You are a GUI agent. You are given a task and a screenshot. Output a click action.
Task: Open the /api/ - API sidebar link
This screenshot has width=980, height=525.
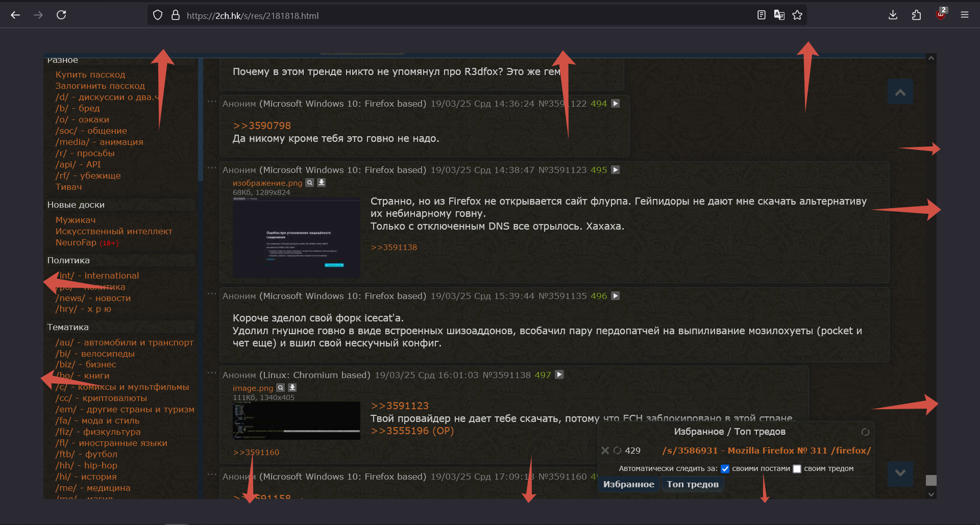78,164
